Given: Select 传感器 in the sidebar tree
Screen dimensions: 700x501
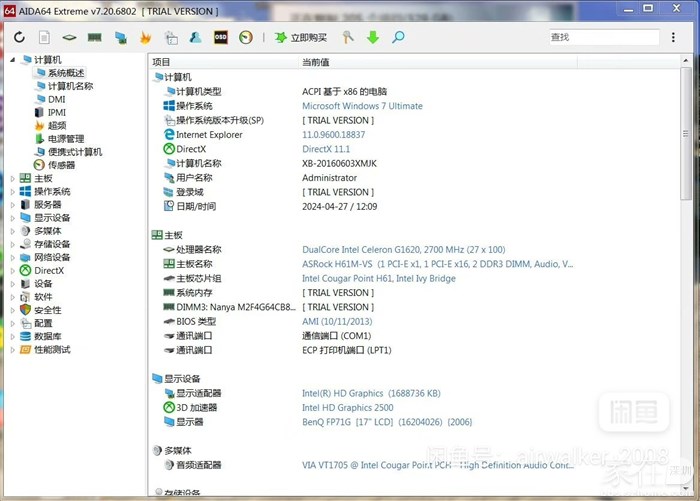Looking at the screenshot, I should [x=61, y=166].
